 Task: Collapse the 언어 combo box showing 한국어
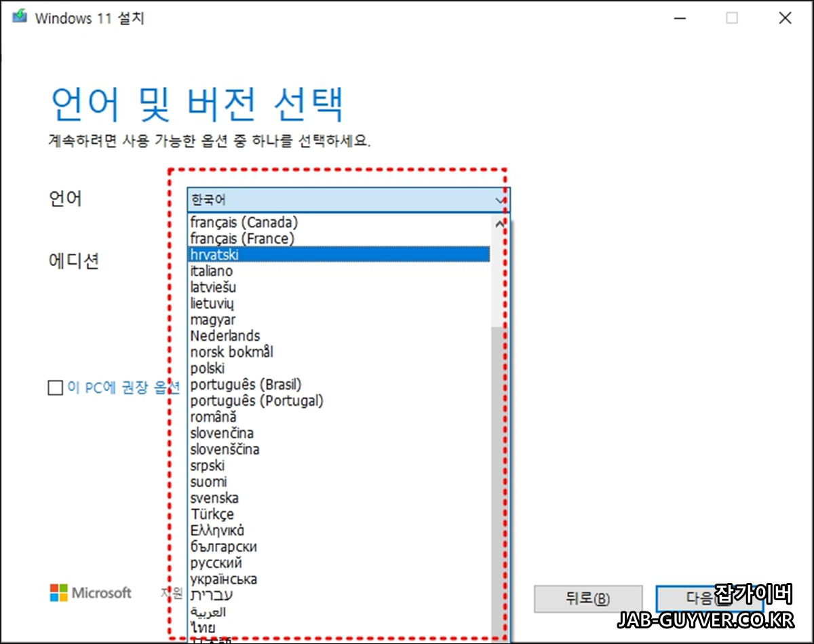click(x=349, y=200)
